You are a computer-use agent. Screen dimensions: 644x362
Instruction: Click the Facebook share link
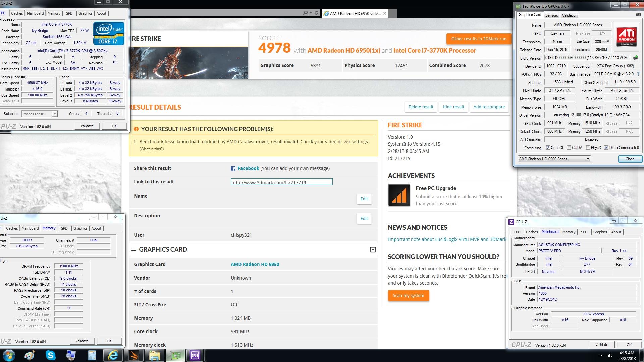pyautogui.click(x=248, y=168)
